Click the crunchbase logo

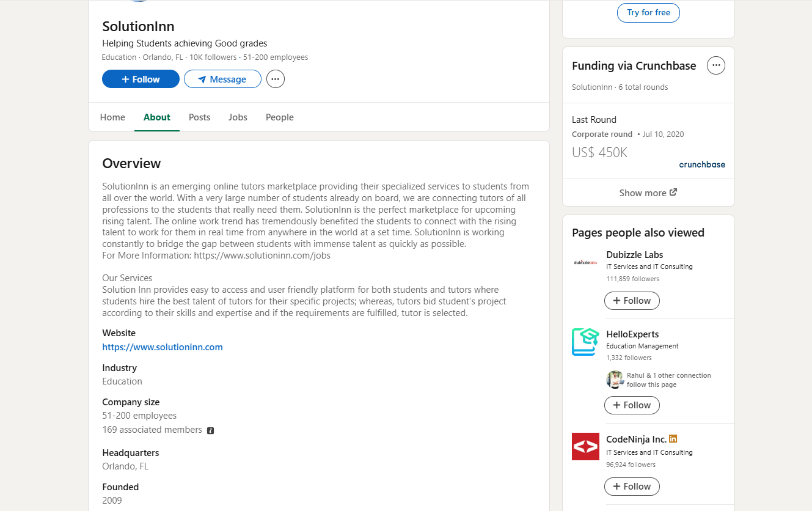click(x=702, y=164)
